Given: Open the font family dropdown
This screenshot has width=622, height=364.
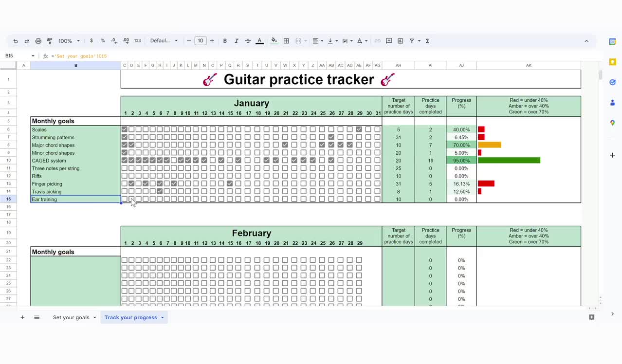Looking at the screenshot, I should (164, 41).
